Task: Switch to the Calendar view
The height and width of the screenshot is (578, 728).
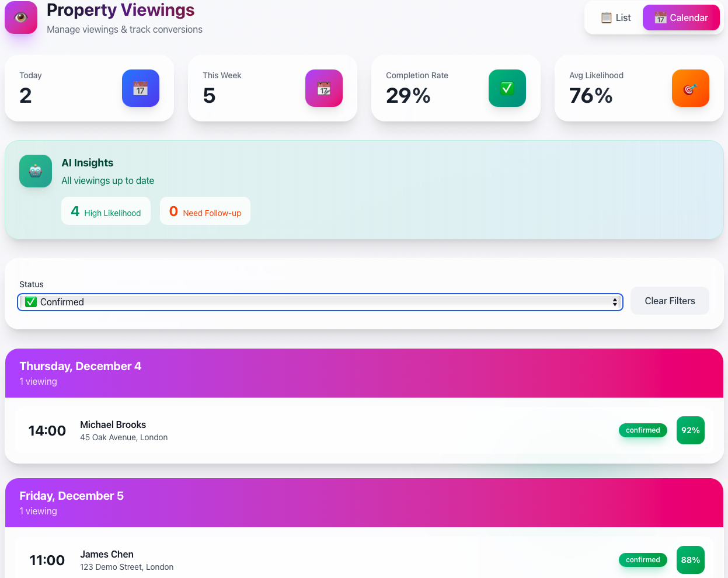Action: pos(681,18)
